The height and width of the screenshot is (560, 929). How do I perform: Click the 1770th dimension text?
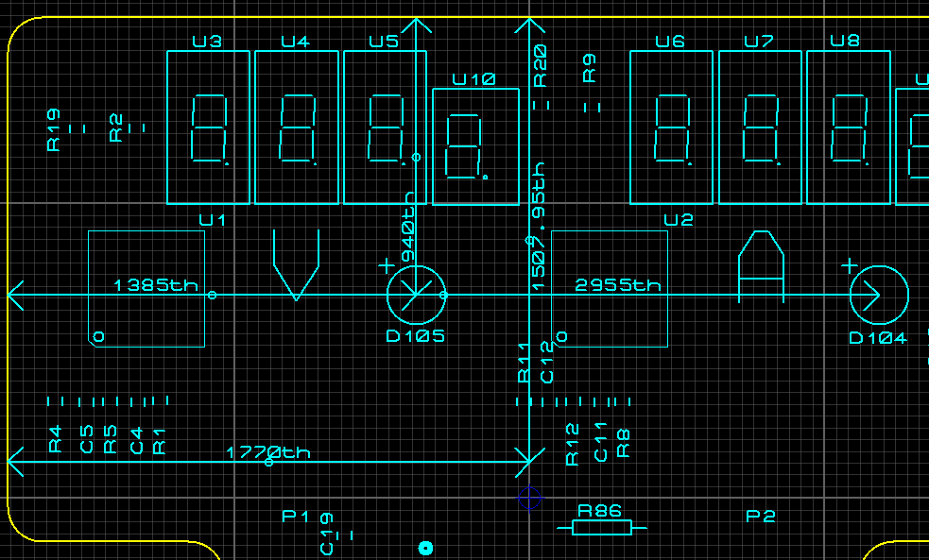[x=267, y=453]
